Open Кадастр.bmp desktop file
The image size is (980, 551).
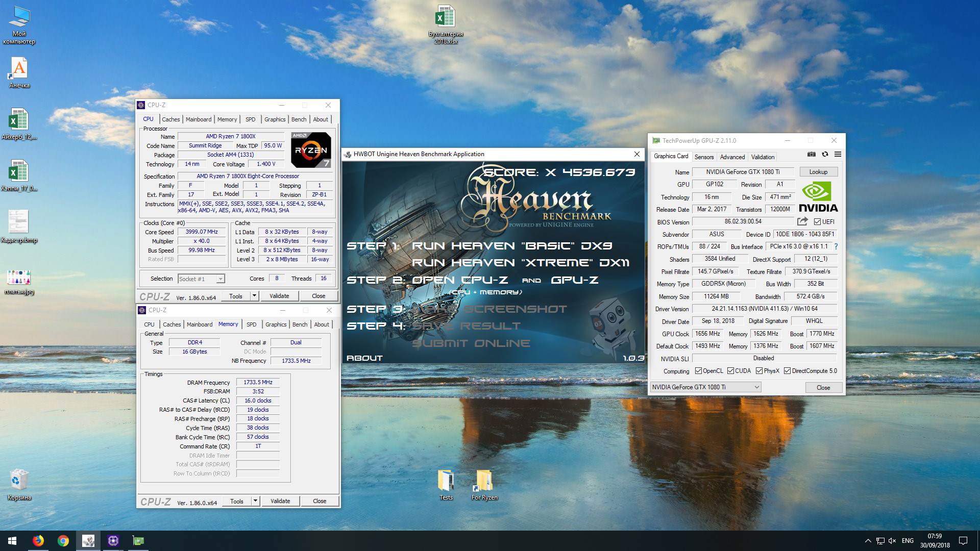(19, 227)
